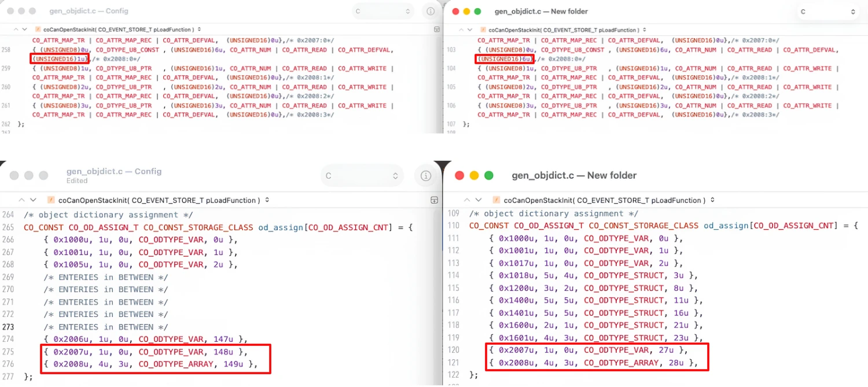Click title 'gen_objdict.c — New folder' above line 109
Image resolution: width=868 pixels, height=387 pixels.
coord(574,175)
